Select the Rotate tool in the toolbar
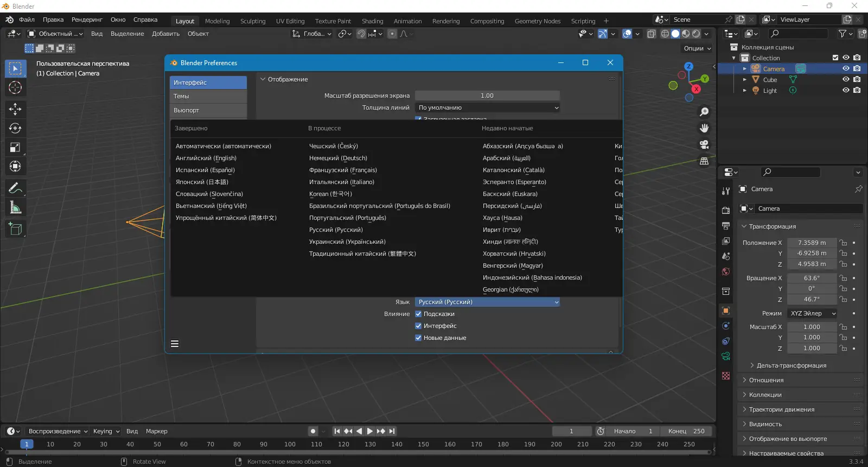868x467 pixels. 15,128
